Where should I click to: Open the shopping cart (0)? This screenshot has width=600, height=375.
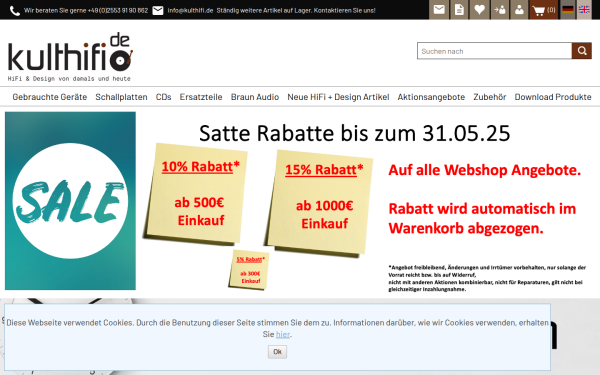pyautogui.click(x=544, y=10)
